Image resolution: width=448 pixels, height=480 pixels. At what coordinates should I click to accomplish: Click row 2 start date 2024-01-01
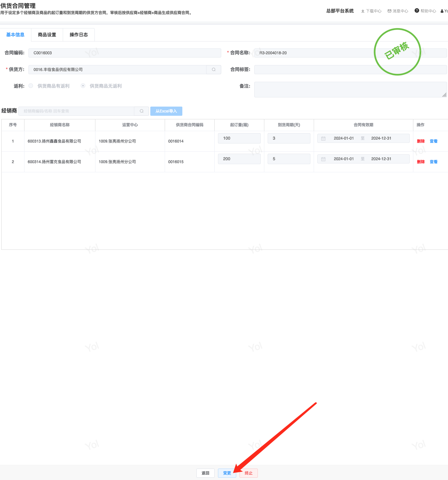coord(344,159)
